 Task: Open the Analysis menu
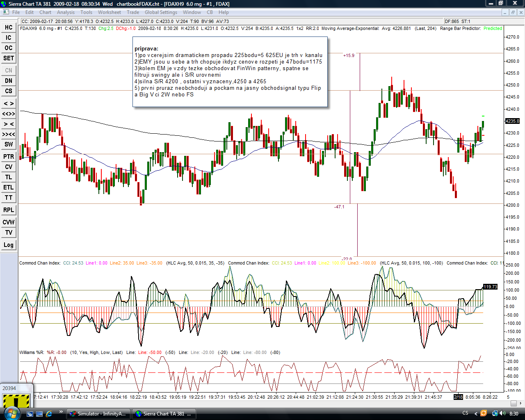click(66, 12)
